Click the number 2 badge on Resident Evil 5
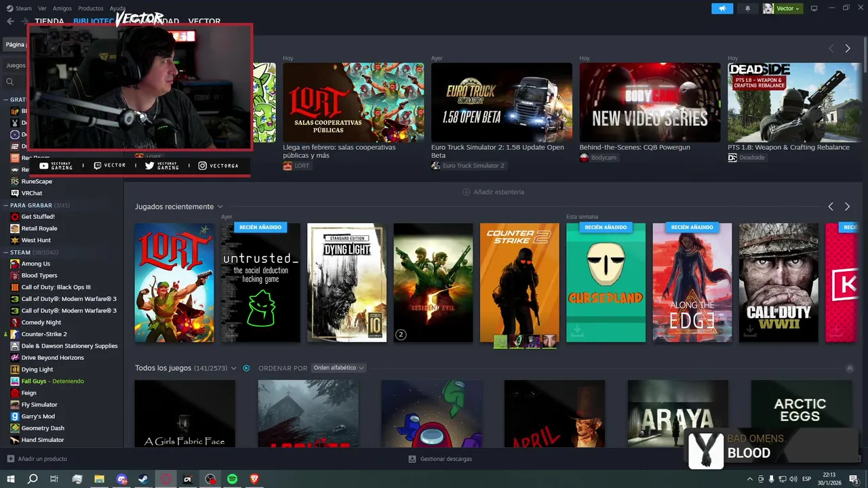 [x=401, y=334]
